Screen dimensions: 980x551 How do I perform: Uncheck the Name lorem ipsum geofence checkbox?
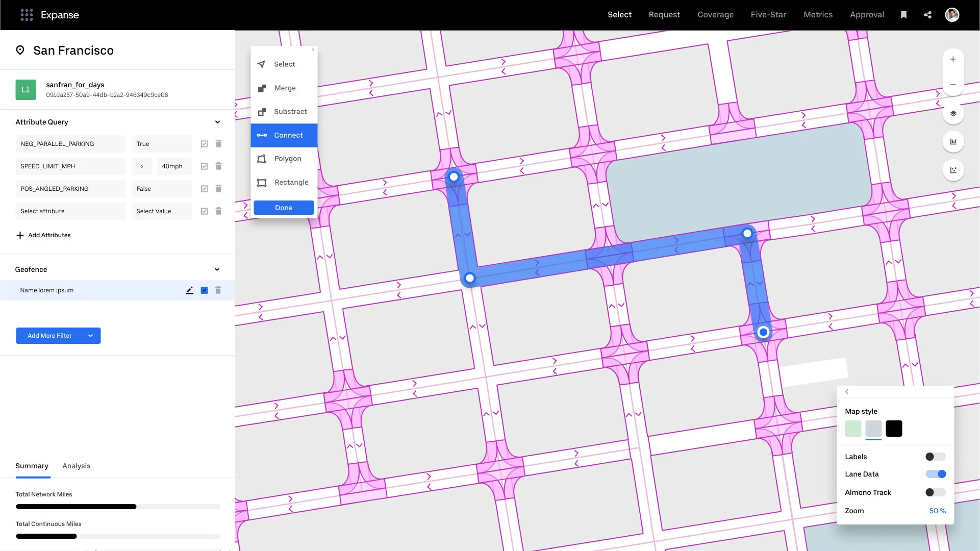point(204,290)
